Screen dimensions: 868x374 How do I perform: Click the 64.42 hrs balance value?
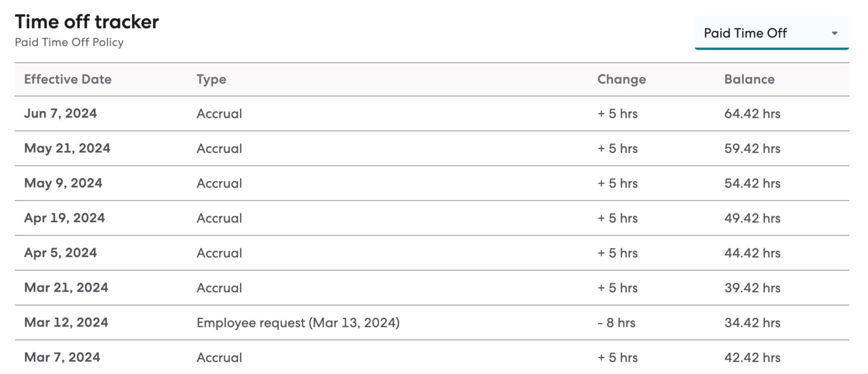pyautogui.click(x=752, y=114)
